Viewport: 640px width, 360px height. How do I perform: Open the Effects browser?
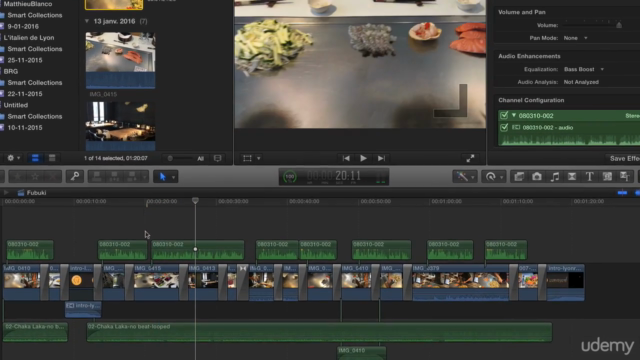[x=519, y=176]
